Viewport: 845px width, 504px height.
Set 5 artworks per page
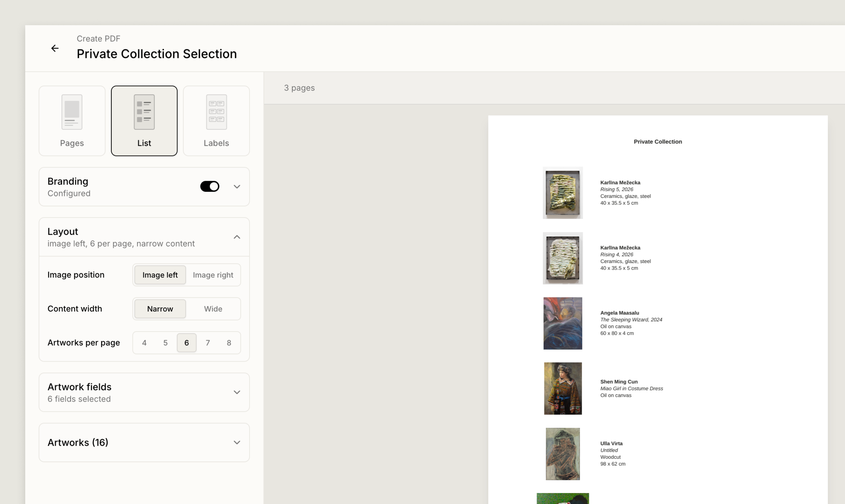coord(166,343)
